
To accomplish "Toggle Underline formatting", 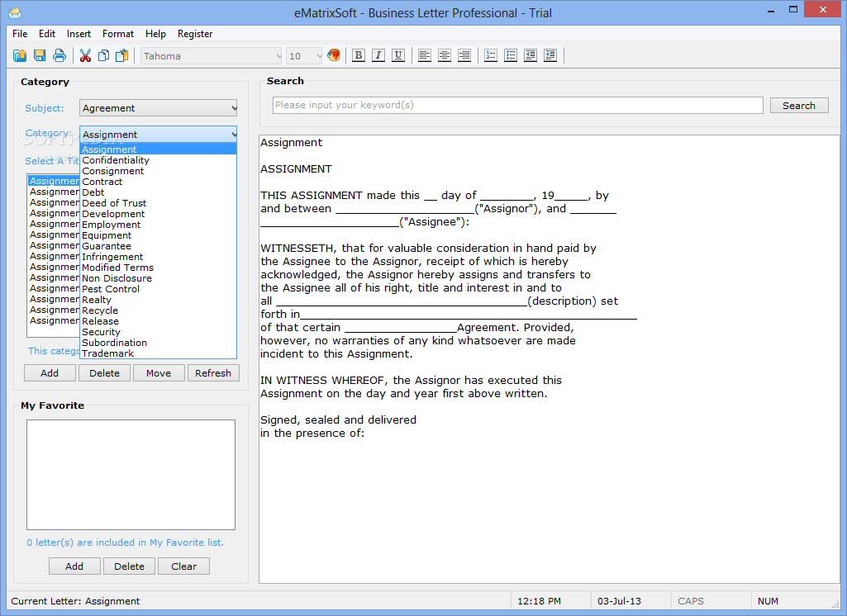I will coord(398,55).
